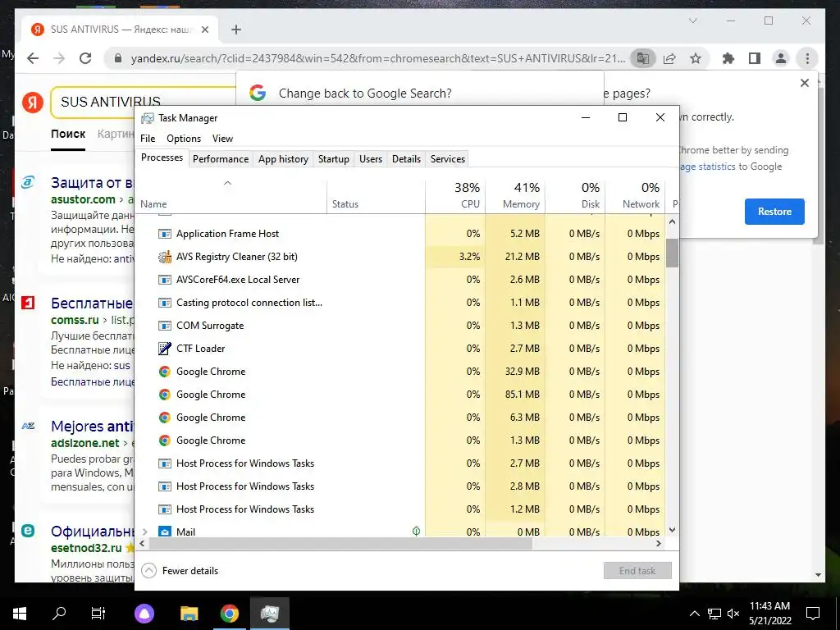This screenshot has width=840, height=630.
Task: Open the View menu in Task Manager
Action: point(222,139)
